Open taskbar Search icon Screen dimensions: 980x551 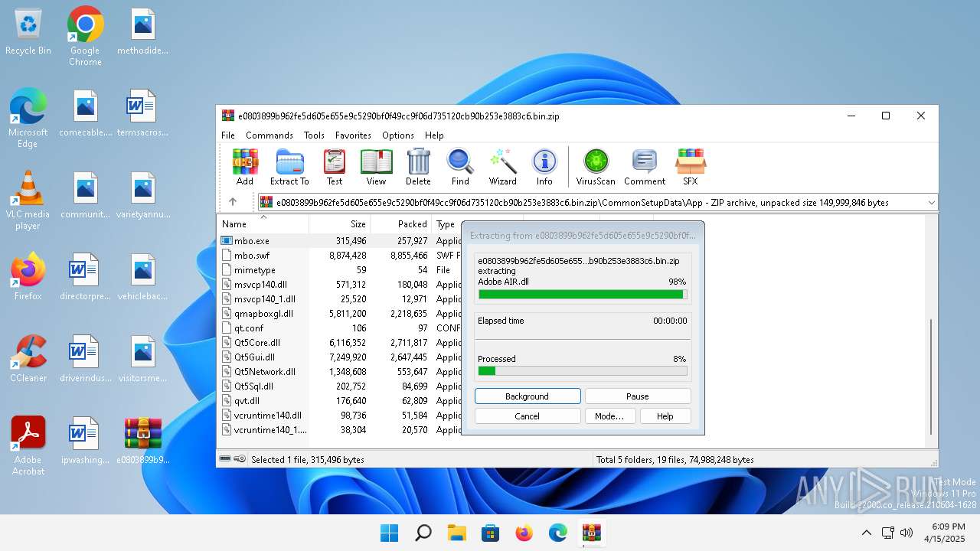[x=423, y=533]
